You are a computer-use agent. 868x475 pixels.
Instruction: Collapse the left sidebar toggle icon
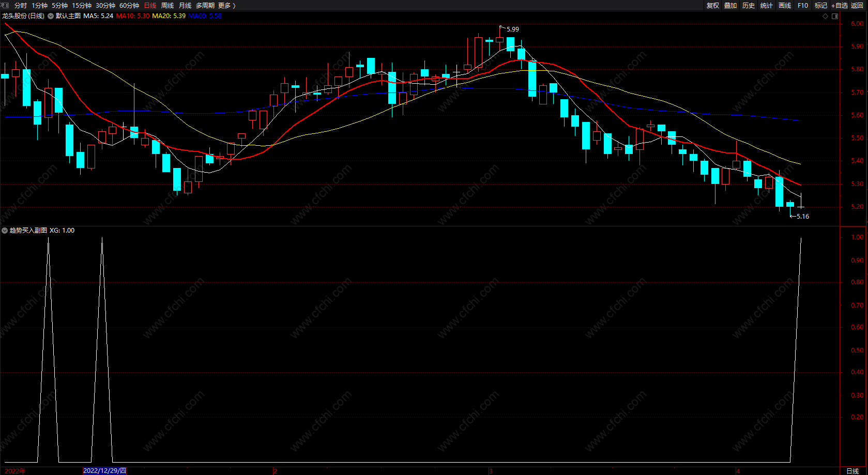[x=5, y=5]
